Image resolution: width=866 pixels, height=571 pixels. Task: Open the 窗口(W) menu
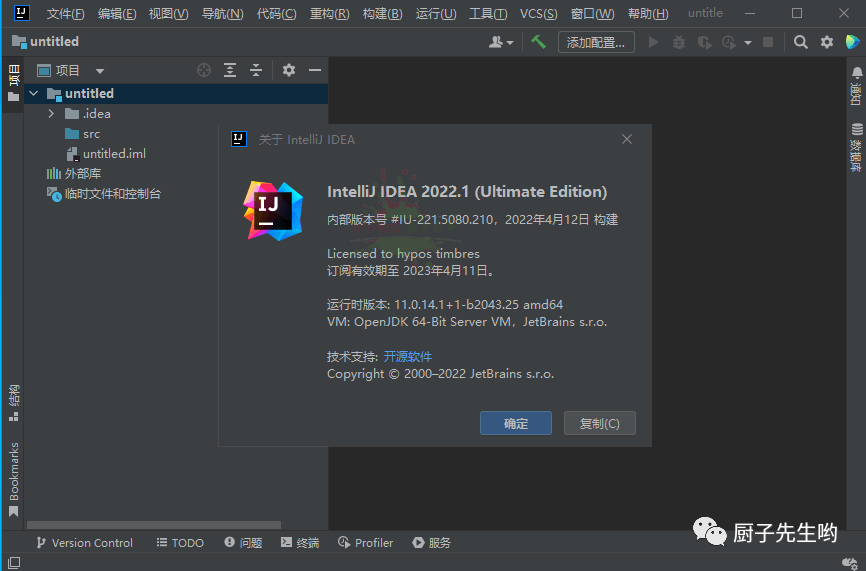tap(592, 13)
